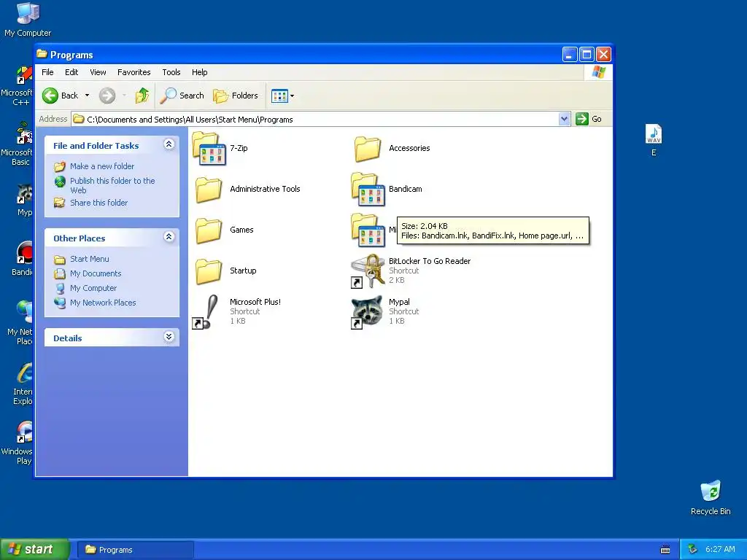Click the Up one level folder icon

(142, 96)
